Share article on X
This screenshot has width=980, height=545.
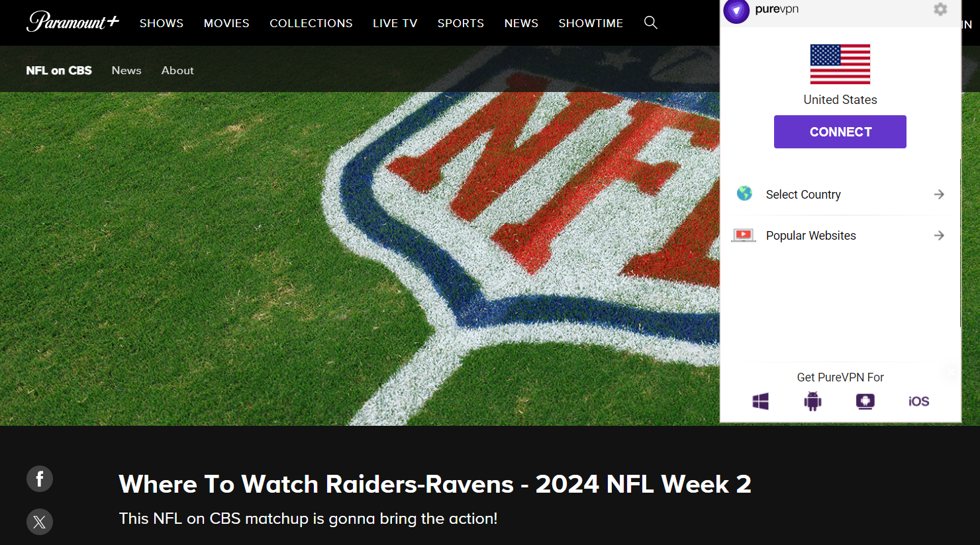pos(40,522)
